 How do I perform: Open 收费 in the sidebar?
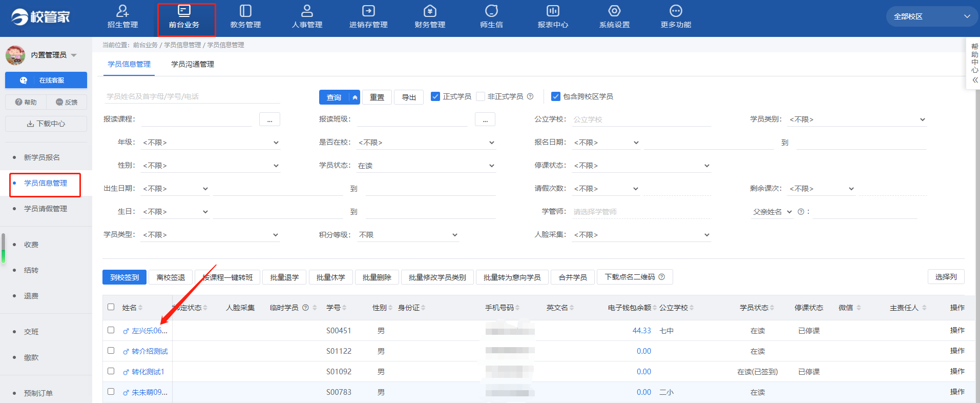(x=31, y=245)
